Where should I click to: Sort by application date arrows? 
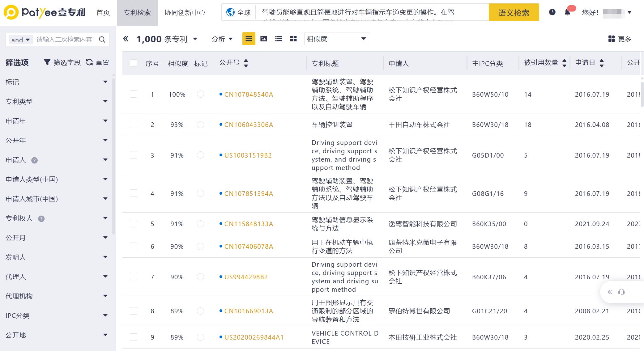click(x=602, y=63)
